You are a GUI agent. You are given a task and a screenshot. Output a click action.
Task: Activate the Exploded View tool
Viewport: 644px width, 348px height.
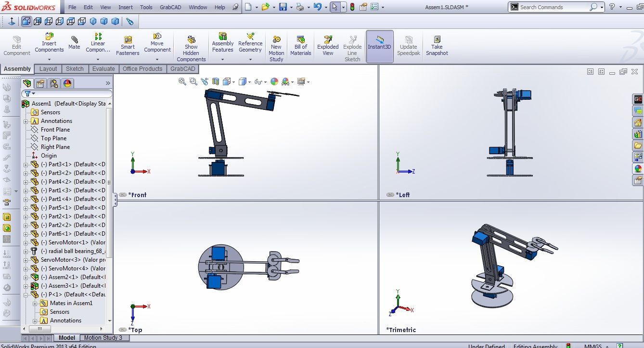[x=327, y=43]
